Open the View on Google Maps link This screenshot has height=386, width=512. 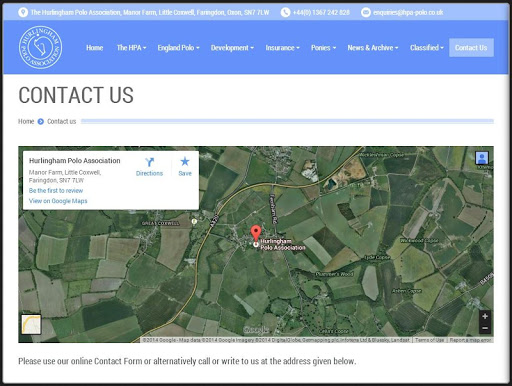(58, 201)
